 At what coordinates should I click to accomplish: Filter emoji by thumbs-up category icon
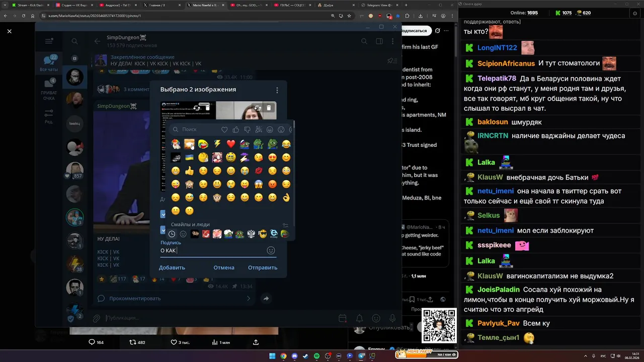click(236, 129)
